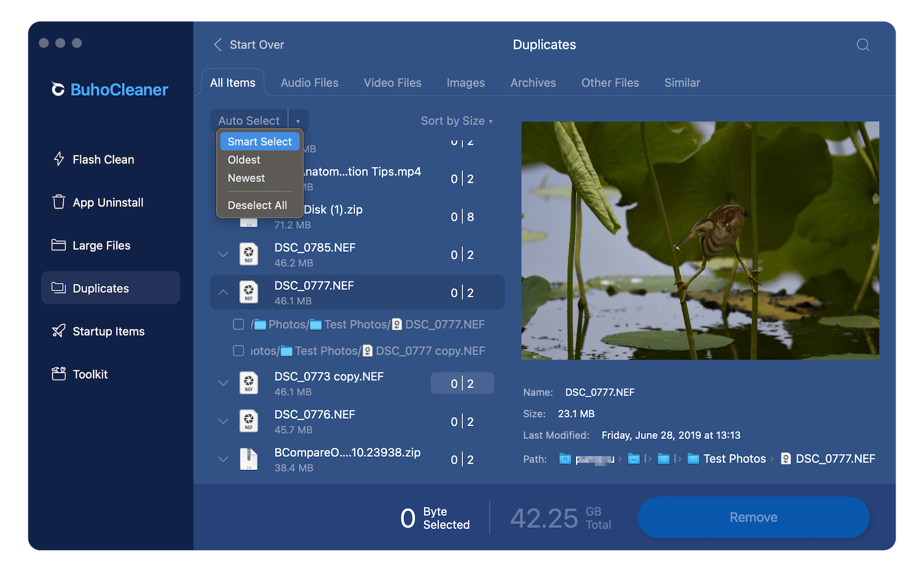The image size is (924, 585).
Task: Click the Auto Select button
Action: click(249, 121)
